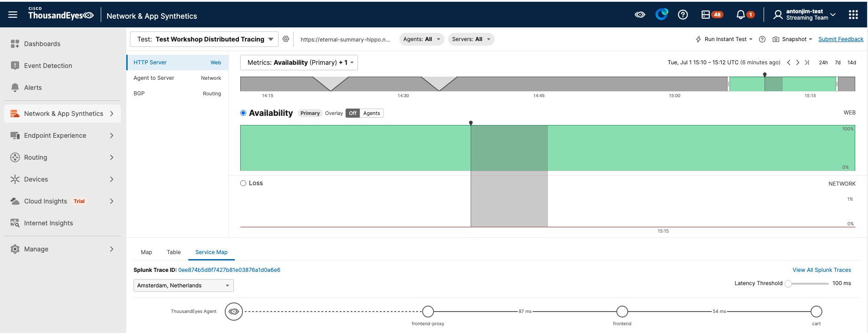Screen dimensions: 868x333
Task: Select the cart service node
Action: pos(816,312)
